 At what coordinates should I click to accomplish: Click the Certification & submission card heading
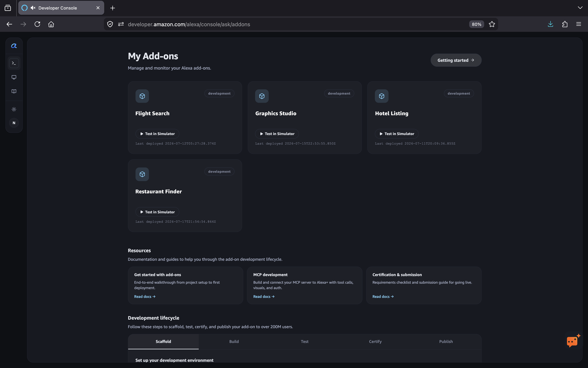click(397, 275)
